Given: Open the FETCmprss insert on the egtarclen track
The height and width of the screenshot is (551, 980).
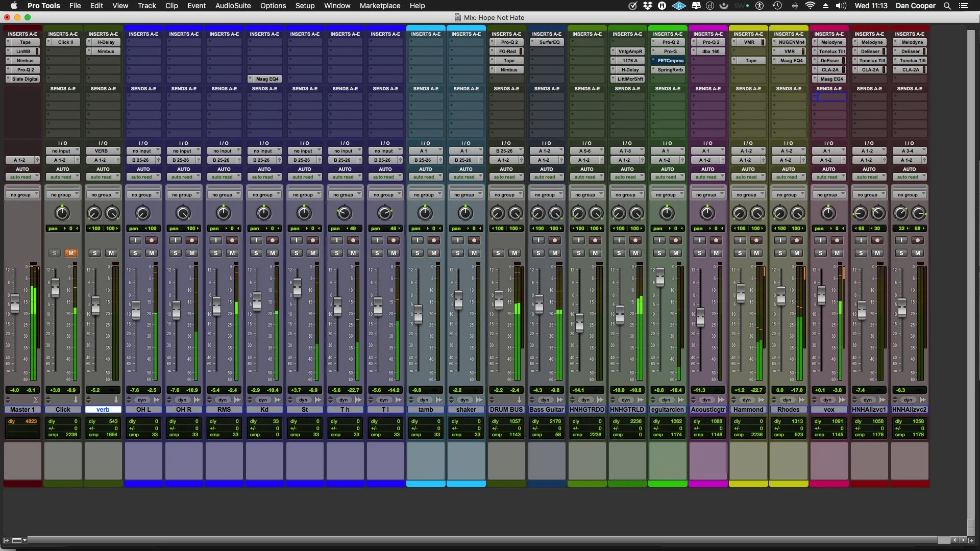Looking at the screenshot, I should [x=669, y=60].
